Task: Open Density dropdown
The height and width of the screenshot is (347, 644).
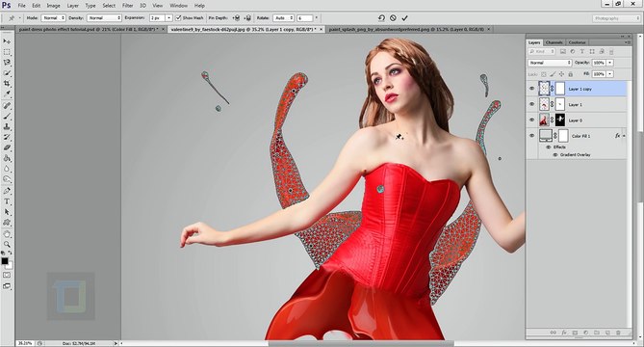Action: pyautogui.click(x=104, y=18)
